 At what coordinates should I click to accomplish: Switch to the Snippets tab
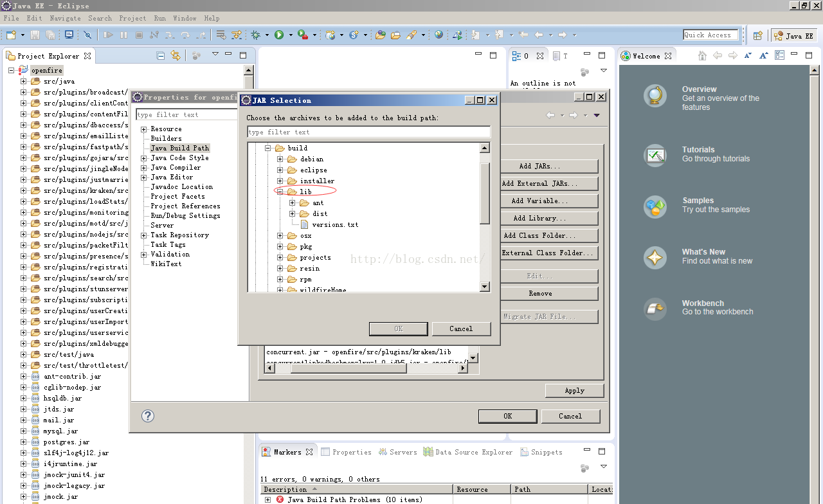pyautogui.click(x=541, y=452)
